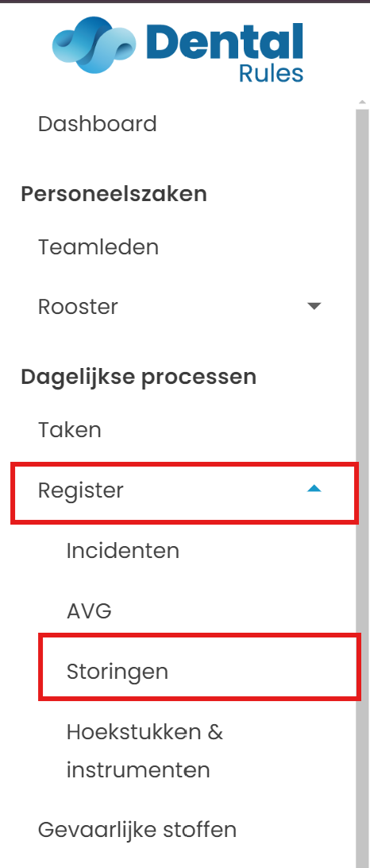Select the Rooster menu item label

click(78, 306)
